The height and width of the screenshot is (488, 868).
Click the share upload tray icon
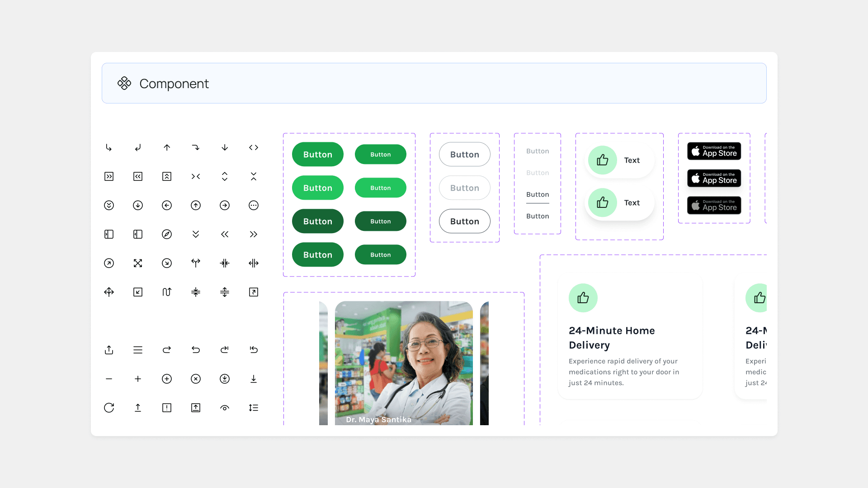(x=109, y=350)
